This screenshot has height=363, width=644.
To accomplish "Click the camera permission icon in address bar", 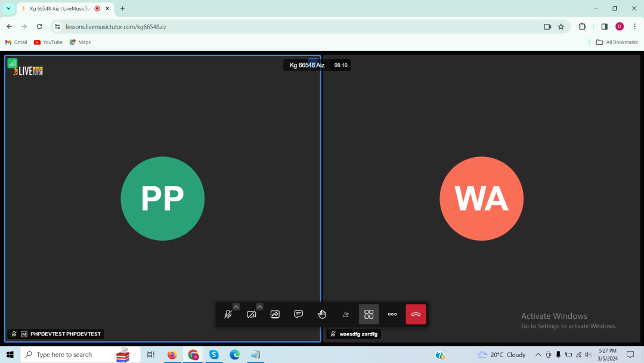I will tap(547, 27).
